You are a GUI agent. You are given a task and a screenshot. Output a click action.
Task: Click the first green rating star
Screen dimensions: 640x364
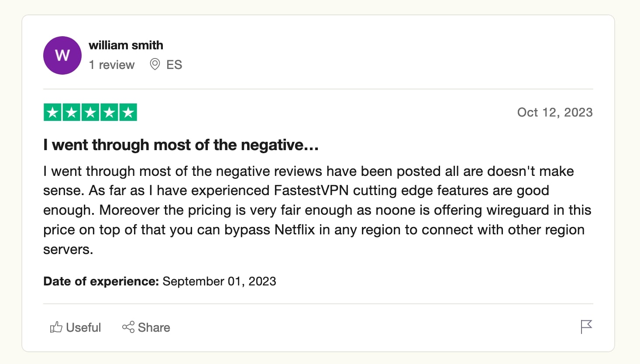[x=52, y=112]
